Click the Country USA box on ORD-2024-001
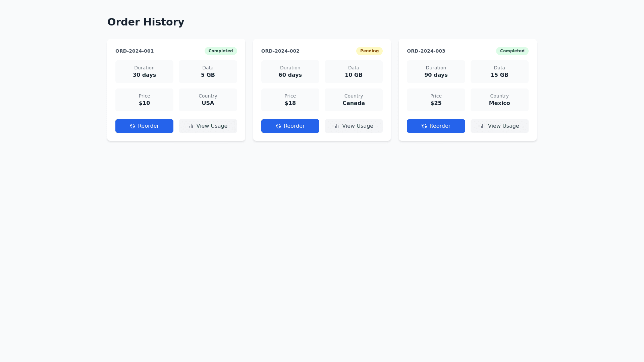 click(208, 100)
